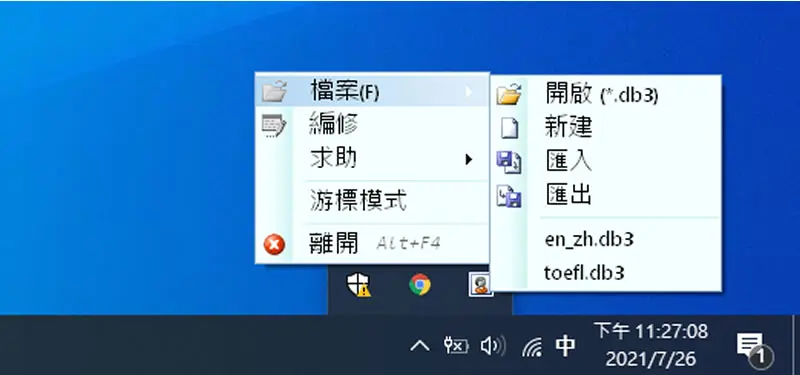The image size is (800, 375).
Task: Expand the 求助 submenu arrow
Action: coord(468,160)
